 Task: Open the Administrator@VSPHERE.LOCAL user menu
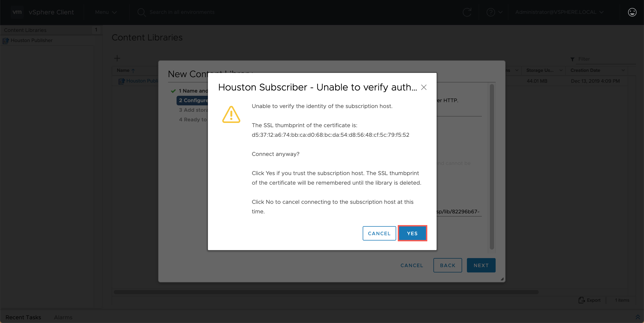[559, 12]
